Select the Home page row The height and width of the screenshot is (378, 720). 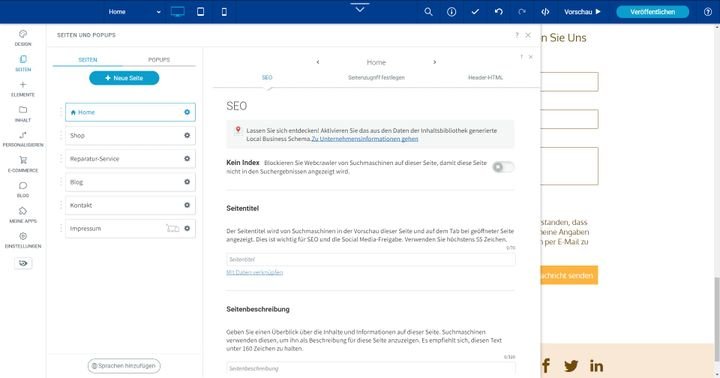(x=130, y=112)
